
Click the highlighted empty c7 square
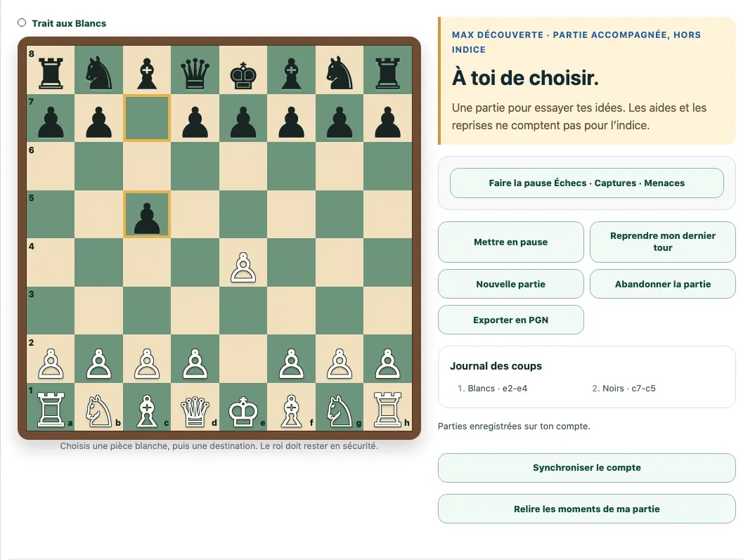[147, 118]
